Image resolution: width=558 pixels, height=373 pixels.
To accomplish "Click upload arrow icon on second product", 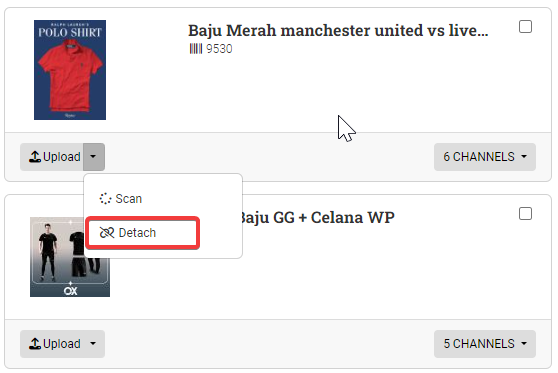I will coord(35,344).
